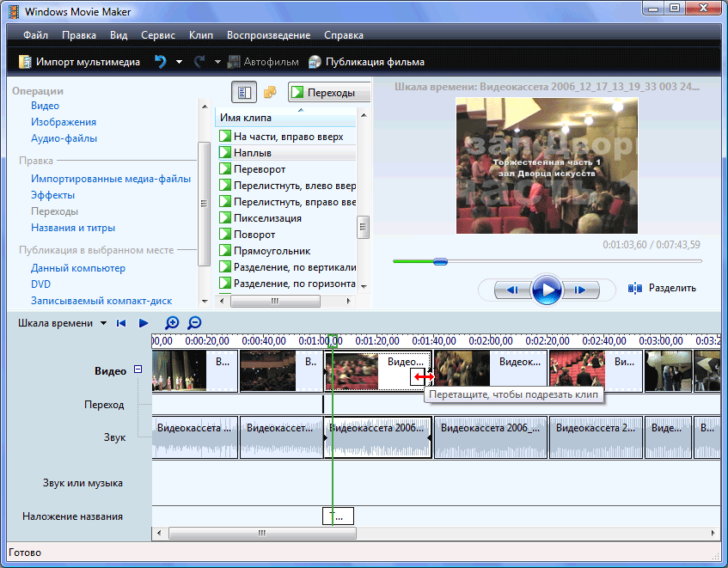
Task: Click the blue Play button in preview
Action: pyautogui.click(x=547, y=290)
